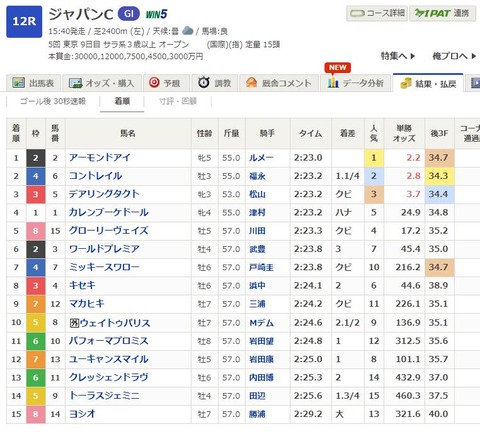Click the GI grade badge
The height and width of the screenshot is (434, 480).
129,14
